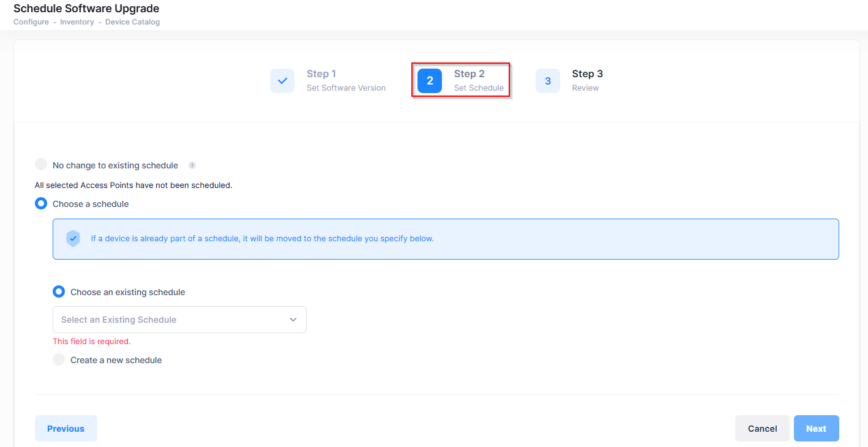Screen dimensions: 868x447
Task: Select Choose an existing schedule option
Action: pos(59,291)
